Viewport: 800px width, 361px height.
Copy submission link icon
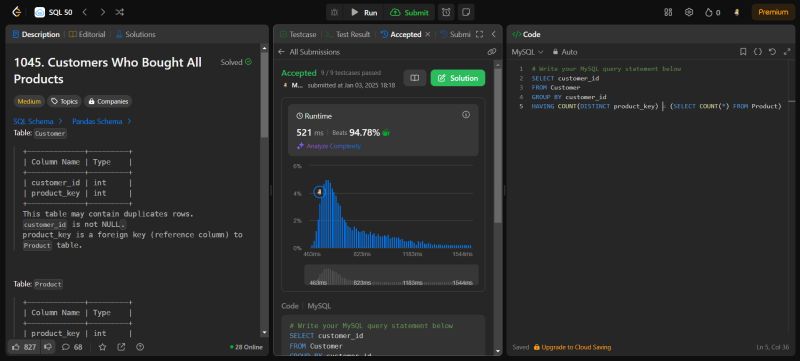(491, 51)
